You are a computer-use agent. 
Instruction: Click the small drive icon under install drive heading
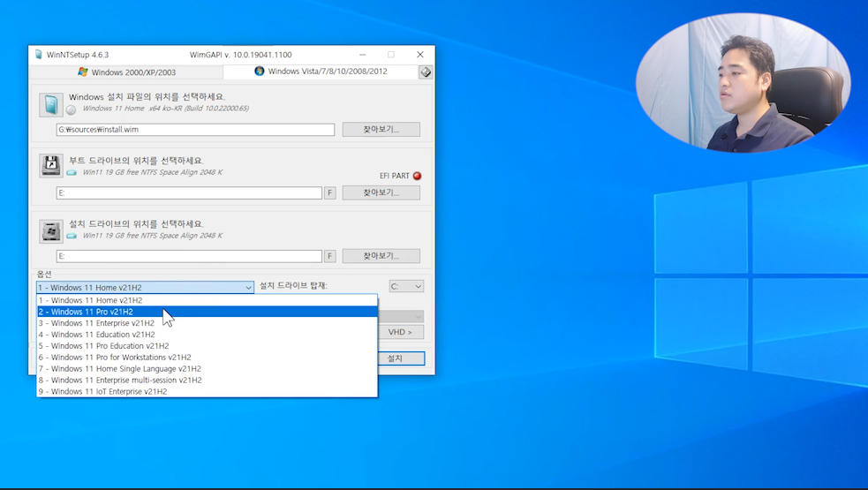[72, 236]
